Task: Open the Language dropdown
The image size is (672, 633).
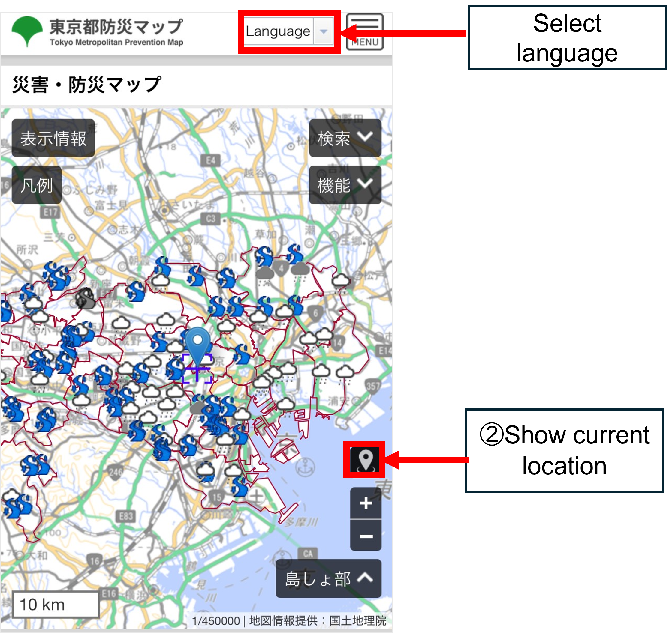Action: tap(289, 31)
